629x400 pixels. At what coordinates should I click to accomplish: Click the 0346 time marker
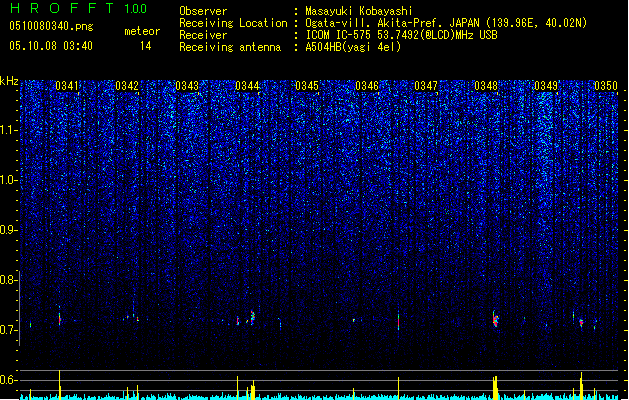(x=367, y=86)
